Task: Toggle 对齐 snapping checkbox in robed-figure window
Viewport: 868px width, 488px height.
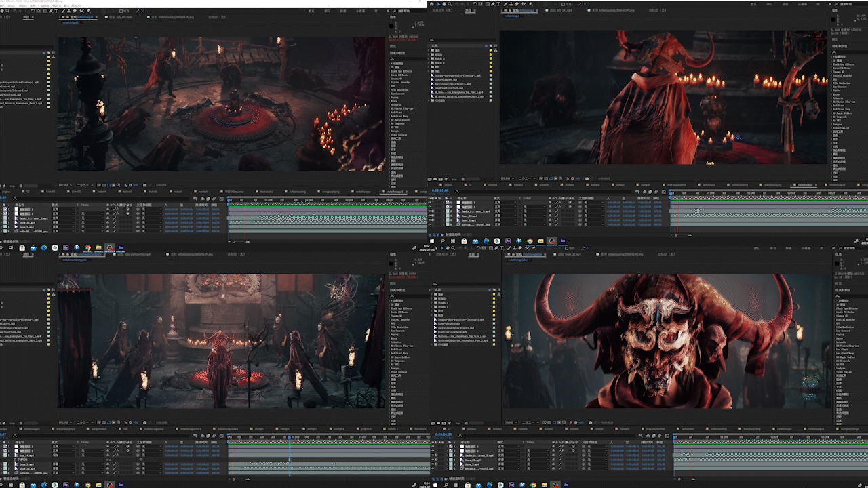Action: 563,4
